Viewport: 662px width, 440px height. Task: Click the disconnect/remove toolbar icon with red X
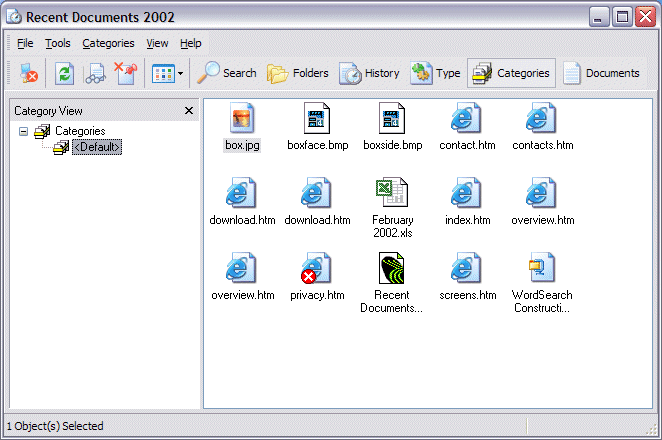[x=29, y=73]
